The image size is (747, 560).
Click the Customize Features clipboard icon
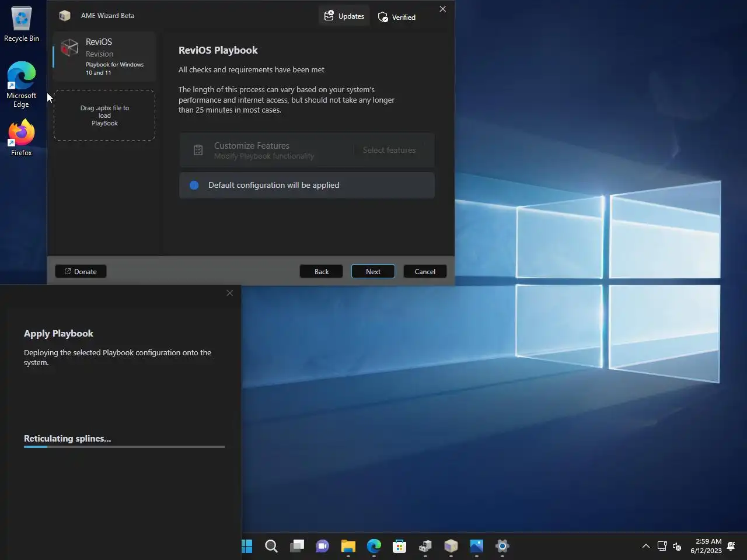click(x=198, y=150)
